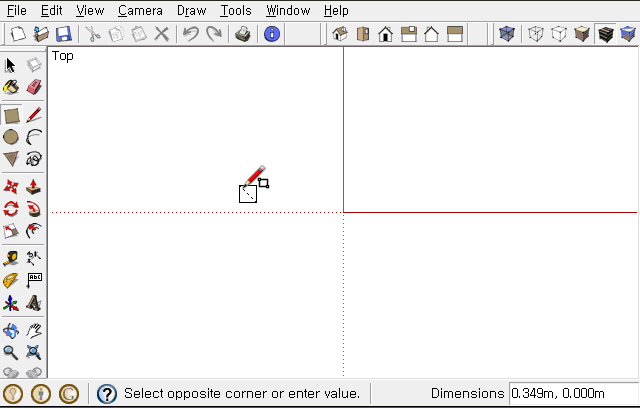Choose the Push/Pull tool
640x408 pixels.
coord(34,187)
